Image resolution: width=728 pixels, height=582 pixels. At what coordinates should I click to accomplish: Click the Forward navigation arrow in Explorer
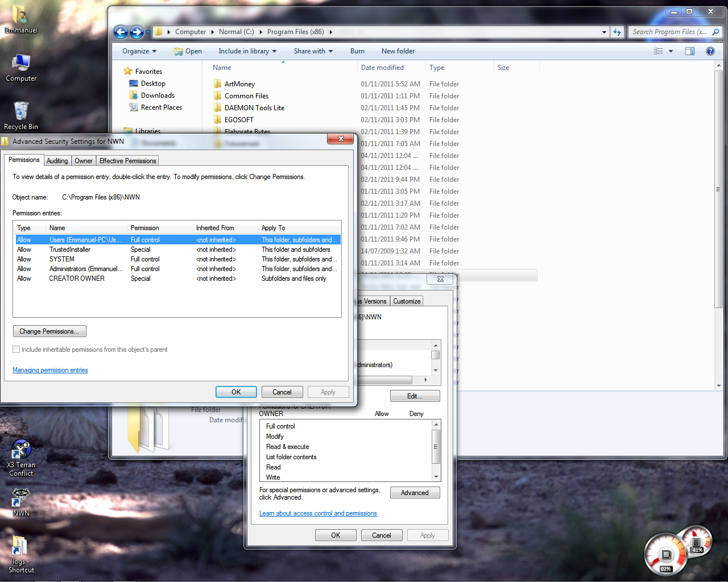point(136,32)
